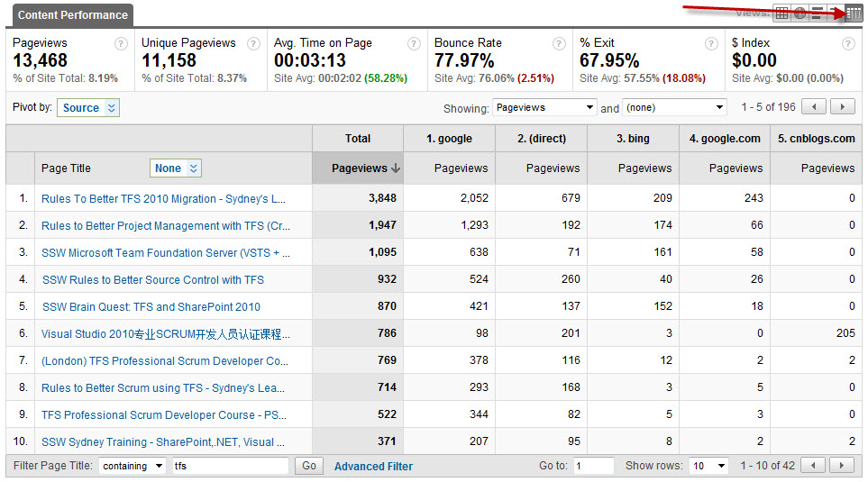Switch to the pie chart view

coord(799,13)
